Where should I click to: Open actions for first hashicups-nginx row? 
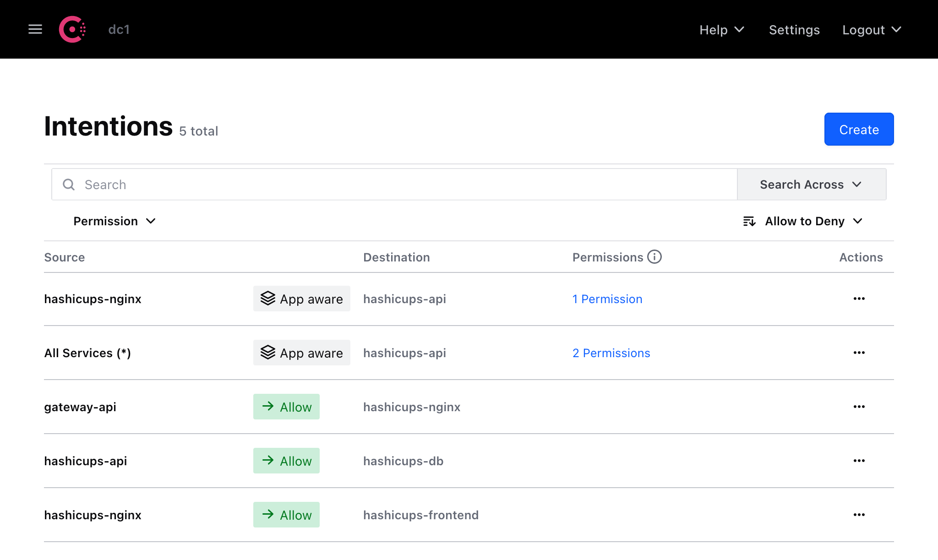coord(859,299)
